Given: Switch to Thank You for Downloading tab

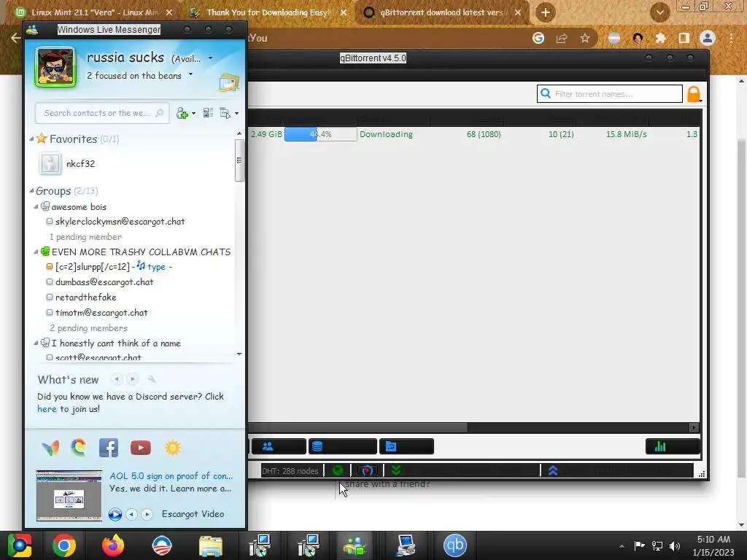Looking at the screenshot, I should pos(267,12).
